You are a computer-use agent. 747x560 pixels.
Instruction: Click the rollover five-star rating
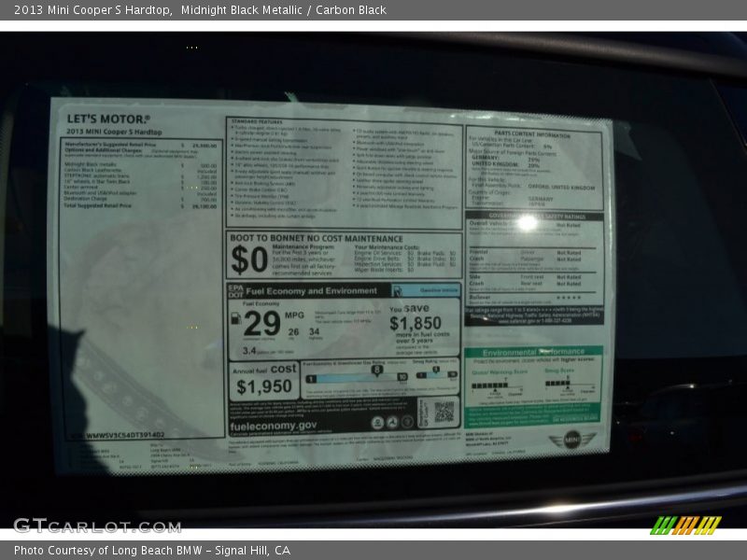(568, 298)
